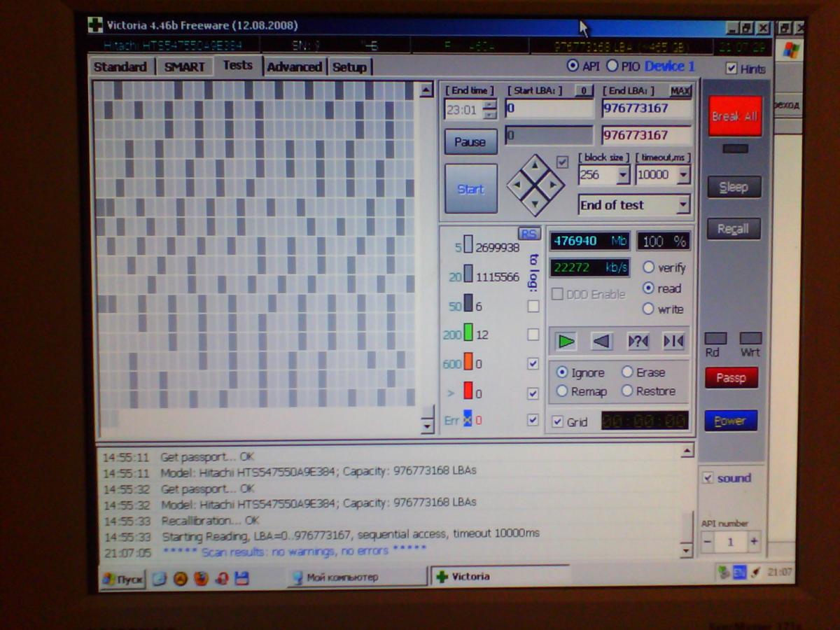
Task: Select the read test mode
Action: click(x=648, y=288)
